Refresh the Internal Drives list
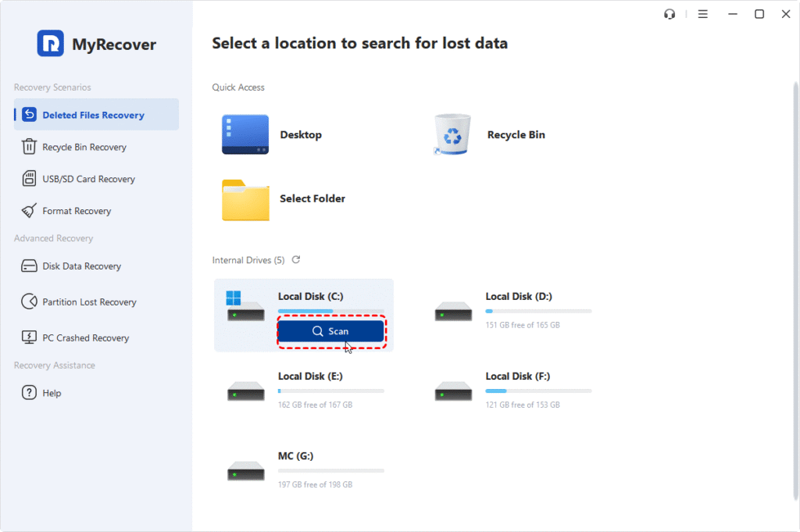 click(296, 259)
